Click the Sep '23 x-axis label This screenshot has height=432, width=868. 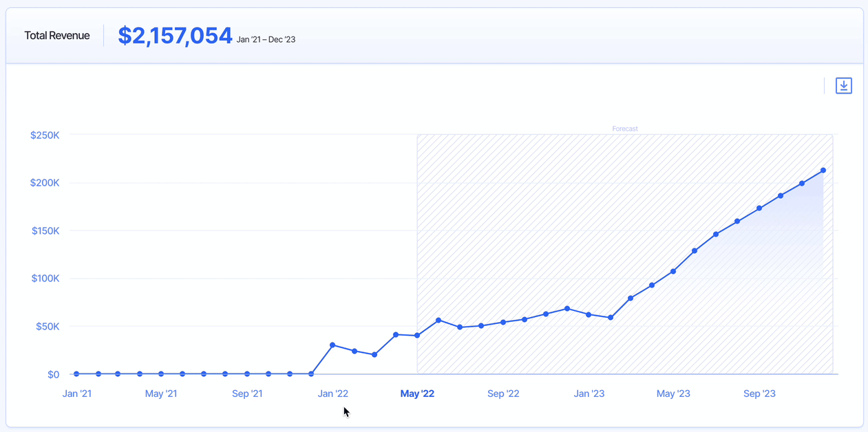[759, 394]
